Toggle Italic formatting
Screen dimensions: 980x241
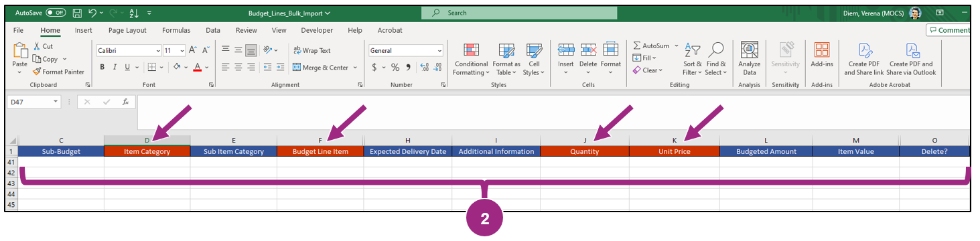tap(115, 67)
